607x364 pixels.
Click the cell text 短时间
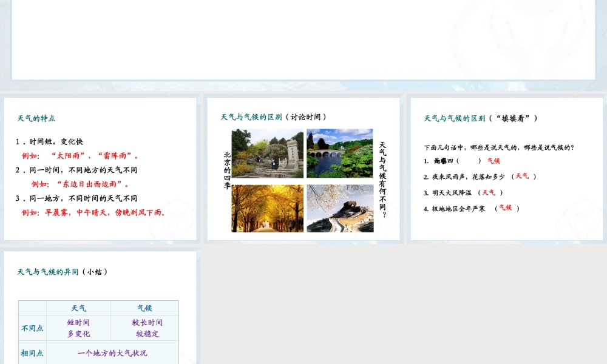pos(78,323)
